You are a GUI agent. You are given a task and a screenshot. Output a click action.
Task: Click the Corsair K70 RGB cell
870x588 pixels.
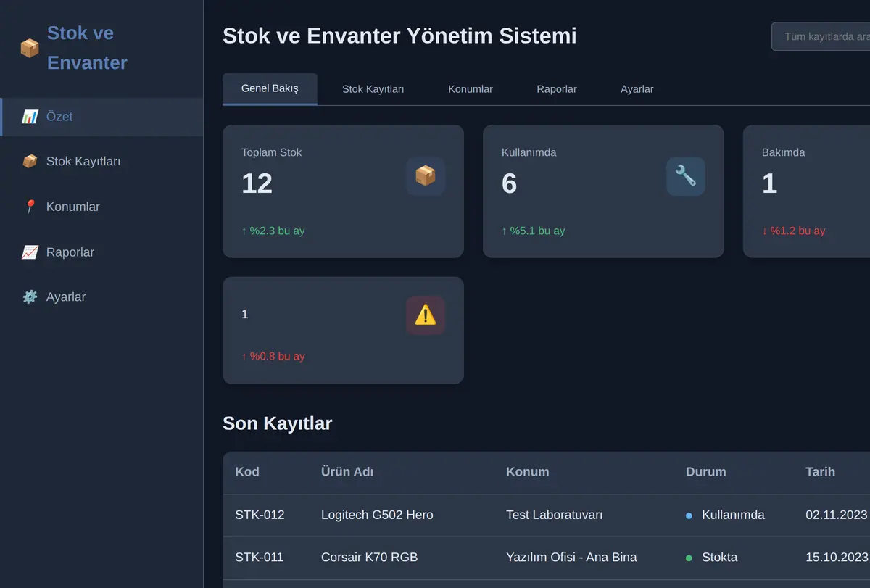pos(369,558)
